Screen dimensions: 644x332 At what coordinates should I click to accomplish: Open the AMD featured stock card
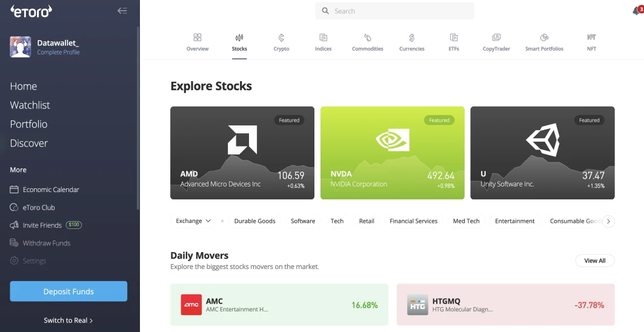point(242,153)
